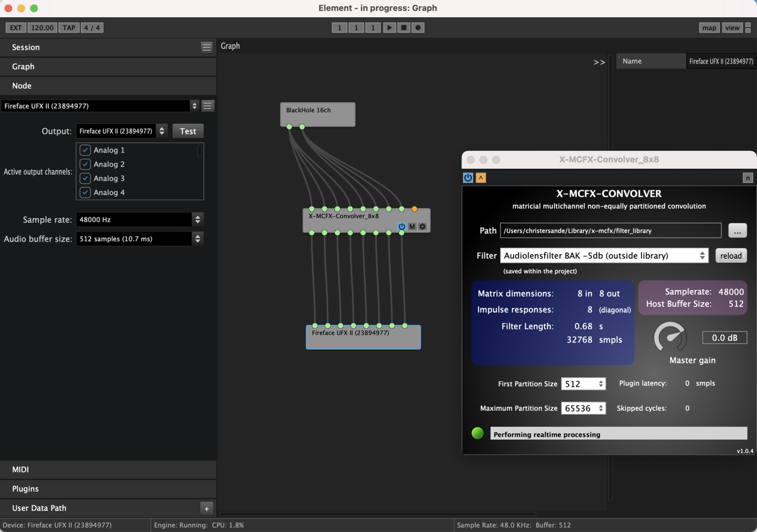Image resolution: width=757 pixels, height=532 pixels.
Task: Expand the MIDI section
Action: [108, 469]
